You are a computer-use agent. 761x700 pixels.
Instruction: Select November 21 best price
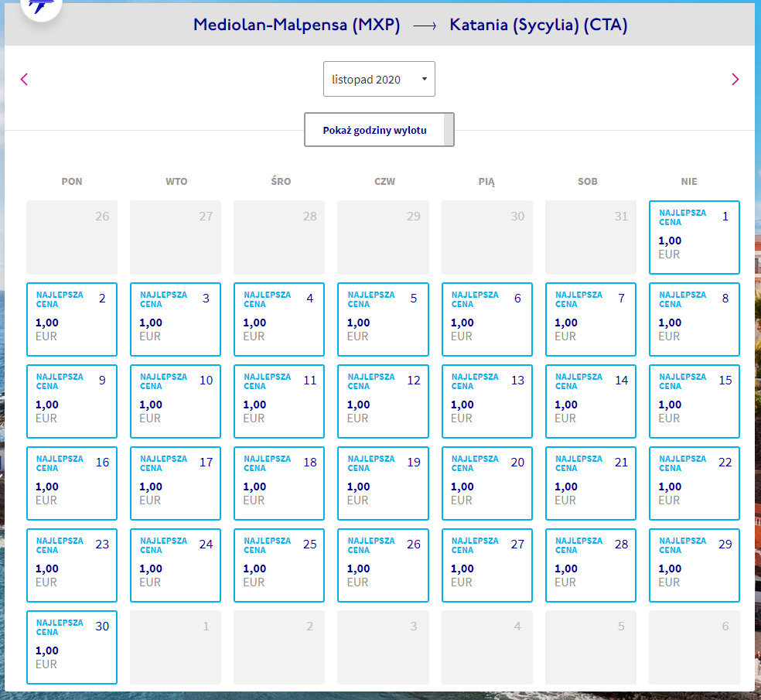click(x=591, y=483)
